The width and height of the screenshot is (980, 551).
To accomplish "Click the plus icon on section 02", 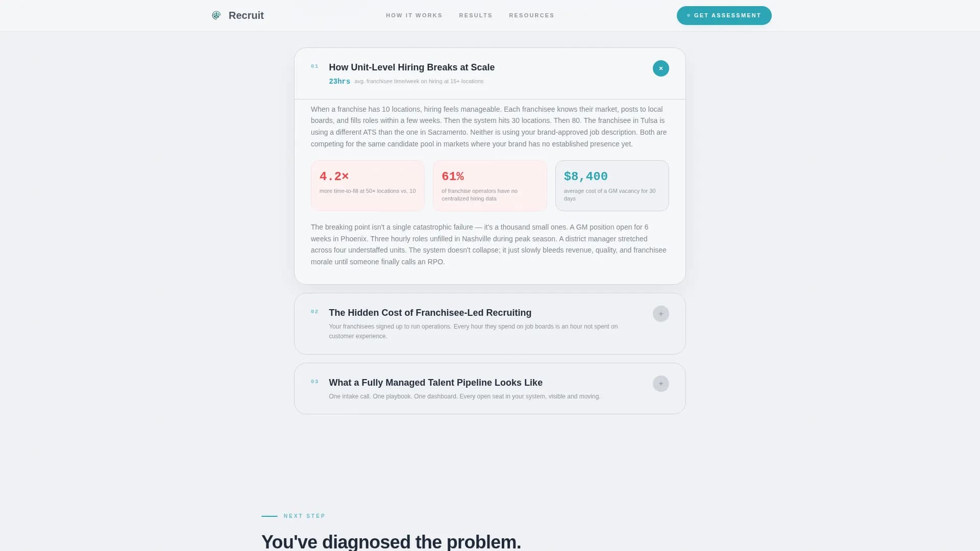I will (x=660, y=313).
